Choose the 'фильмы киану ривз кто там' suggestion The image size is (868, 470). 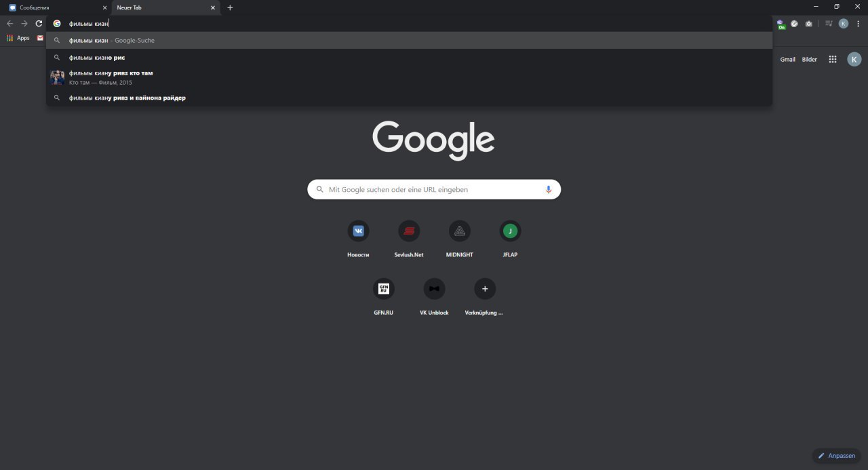click(409, 77)
